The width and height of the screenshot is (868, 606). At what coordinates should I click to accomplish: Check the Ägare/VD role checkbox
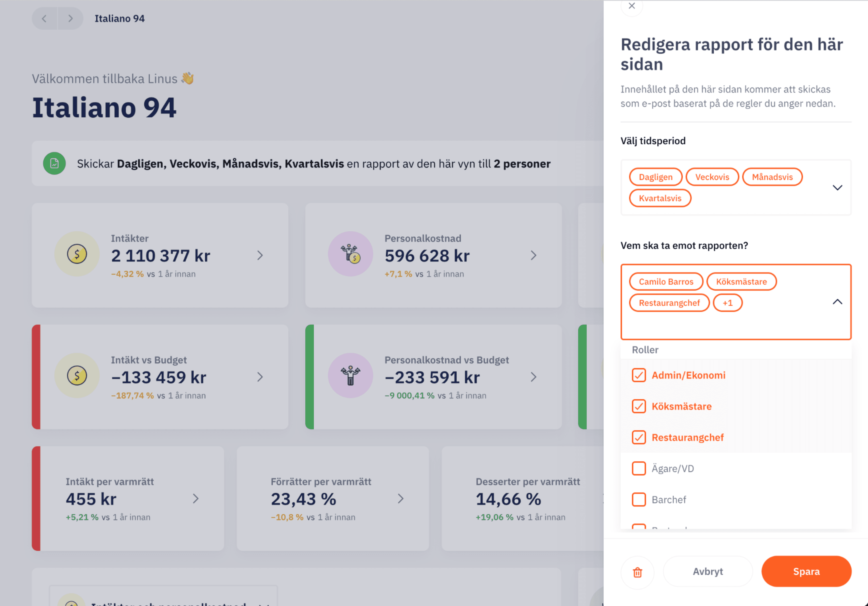point(639,468)
